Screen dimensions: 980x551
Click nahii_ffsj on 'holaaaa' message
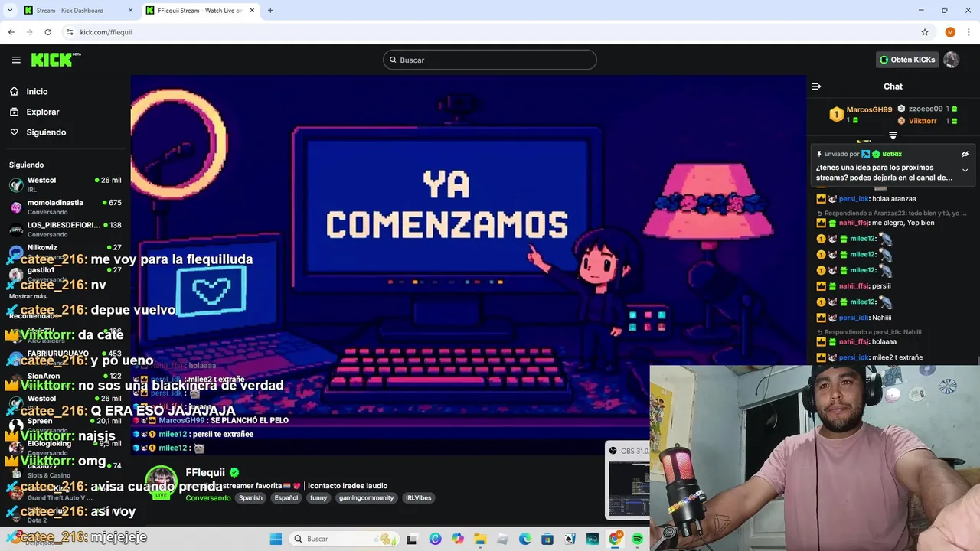[x=854, y=341]
